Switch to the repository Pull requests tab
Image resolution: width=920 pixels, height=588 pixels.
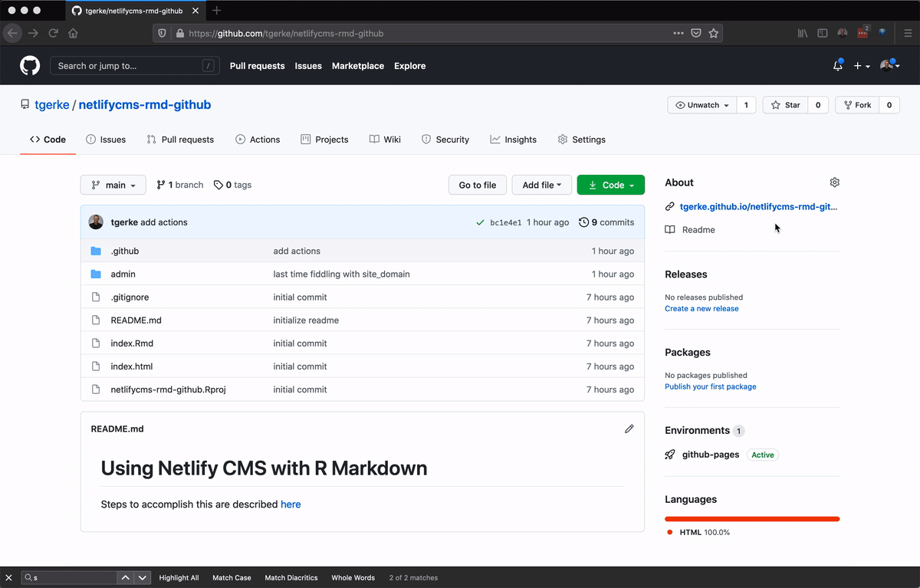[179, 140]
